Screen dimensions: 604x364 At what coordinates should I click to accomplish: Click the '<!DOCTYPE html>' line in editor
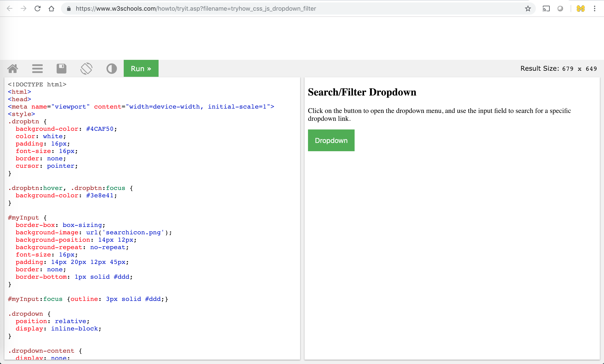(x=37, y=84)
